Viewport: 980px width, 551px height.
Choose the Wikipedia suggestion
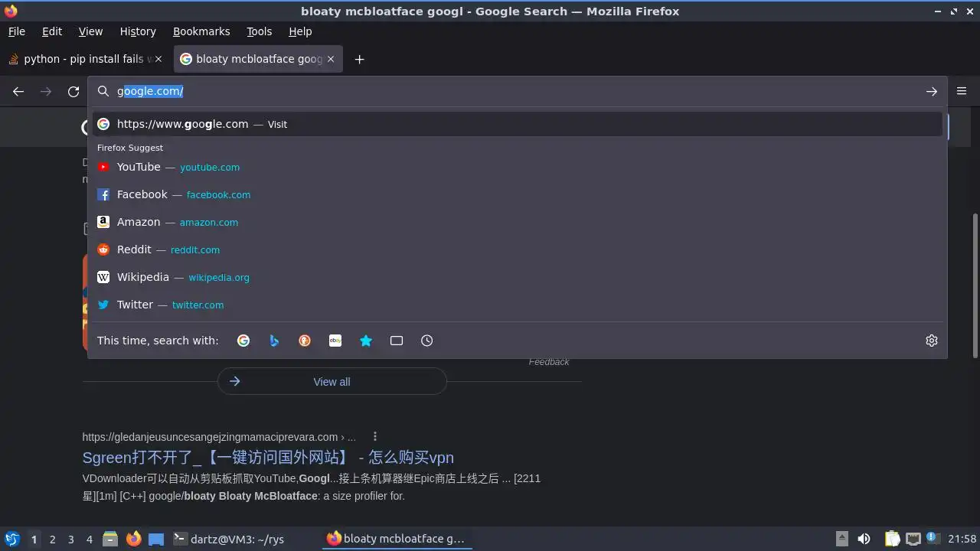518,277
